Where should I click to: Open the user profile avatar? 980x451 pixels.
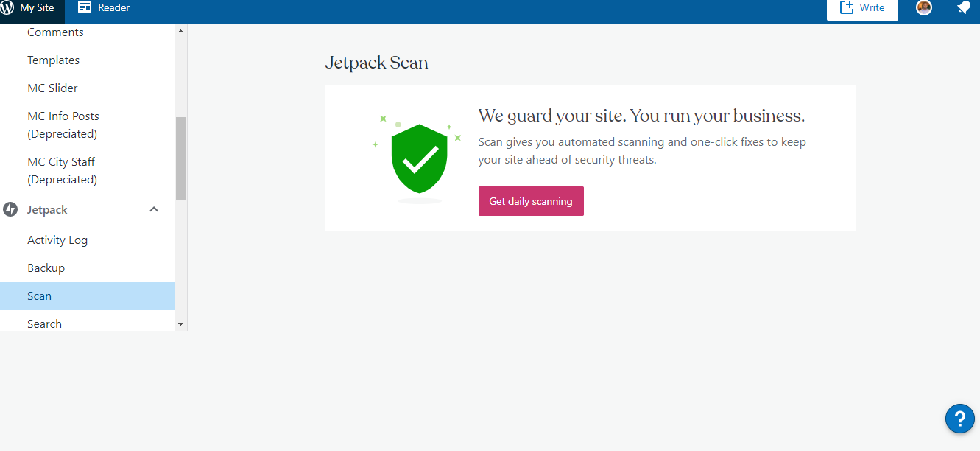(x=924, y=8)
